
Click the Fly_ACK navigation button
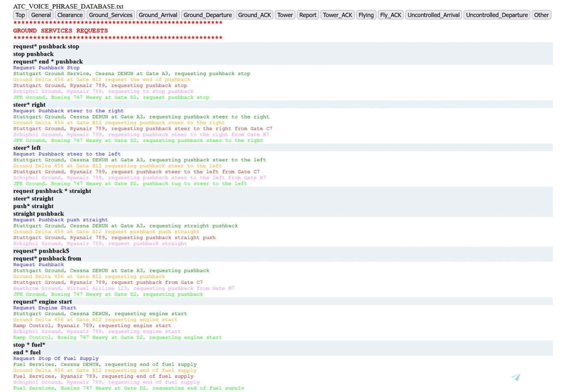pos(390,15)
